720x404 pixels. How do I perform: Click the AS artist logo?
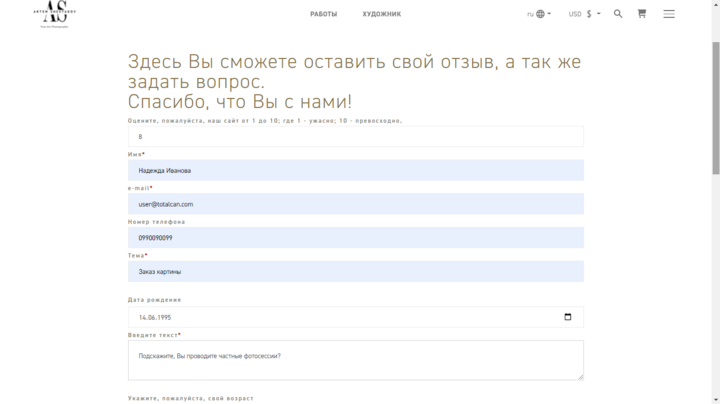tap(62, 13)
